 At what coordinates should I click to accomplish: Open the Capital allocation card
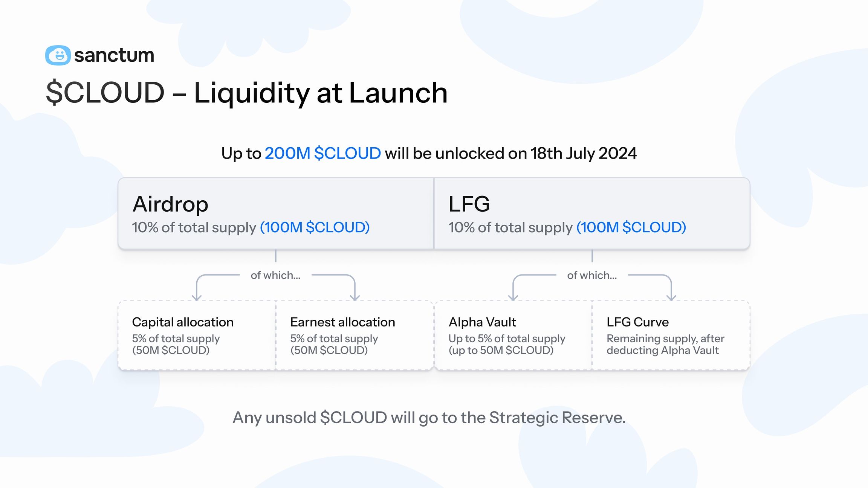[x=197, y=335]
